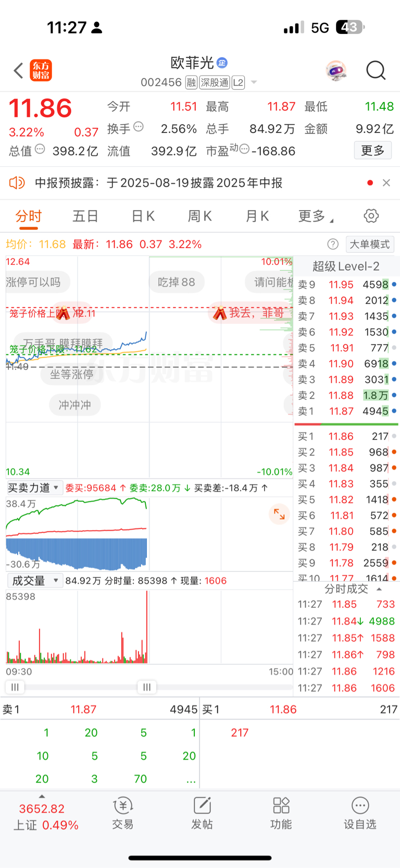Open 发帖 post icon
This screenshot has height=868, width=400.
point(202,813)
